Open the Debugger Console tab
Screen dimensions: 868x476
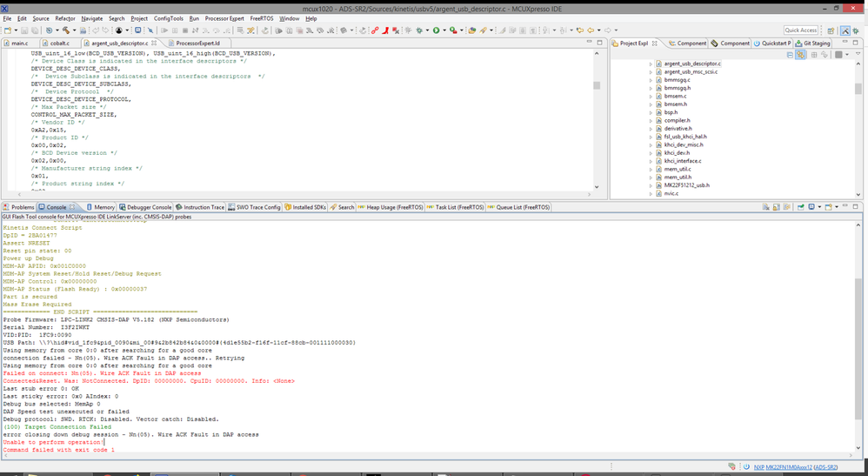[145, 207]
